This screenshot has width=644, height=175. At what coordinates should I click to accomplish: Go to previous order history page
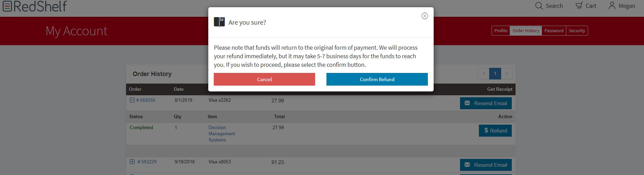point(483,73)
